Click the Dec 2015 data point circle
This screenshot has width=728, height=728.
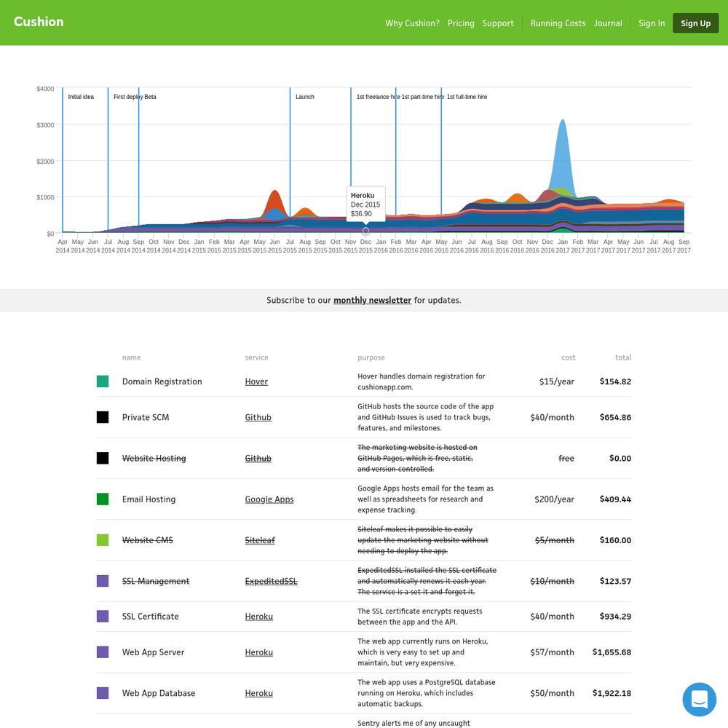point(366,230)
